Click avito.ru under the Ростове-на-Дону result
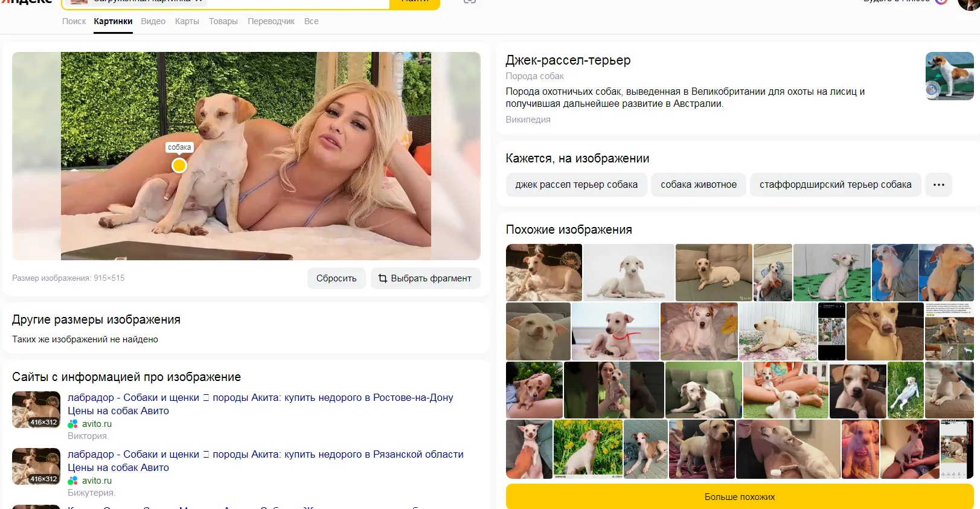 click(97, 424)
